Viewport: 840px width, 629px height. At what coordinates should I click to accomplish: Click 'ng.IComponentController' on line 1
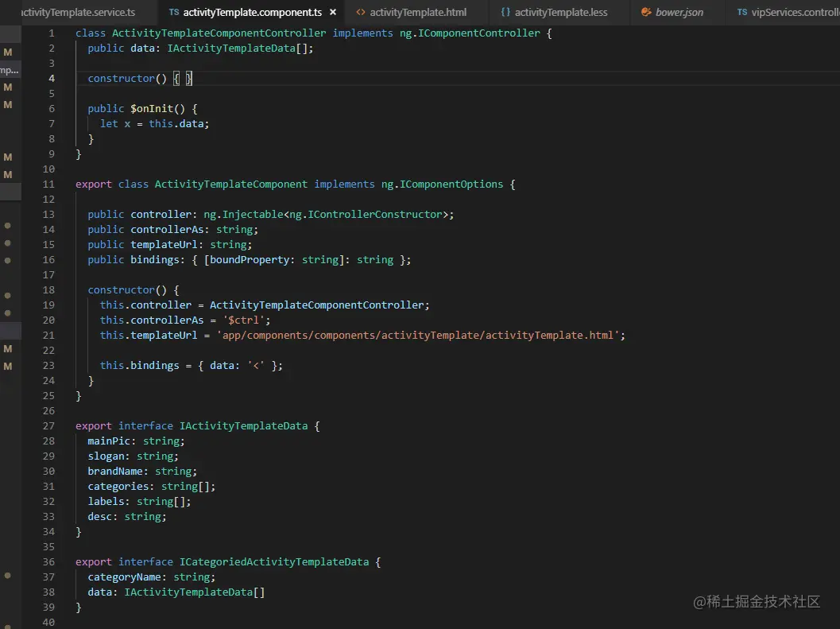click(x=470, y=33)
